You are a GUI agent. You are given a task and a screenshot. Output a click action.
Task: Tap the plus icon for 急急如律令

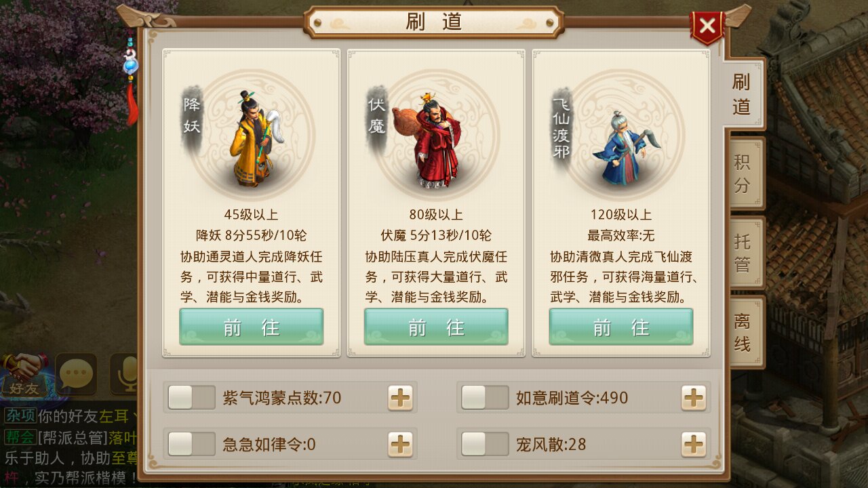click(400, 445)
